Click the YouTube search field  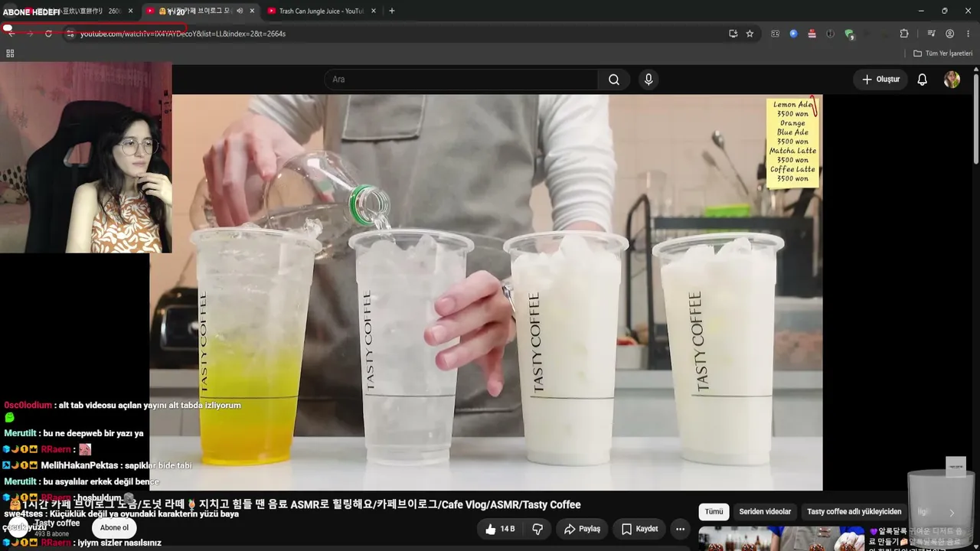[x=462, y=80]
